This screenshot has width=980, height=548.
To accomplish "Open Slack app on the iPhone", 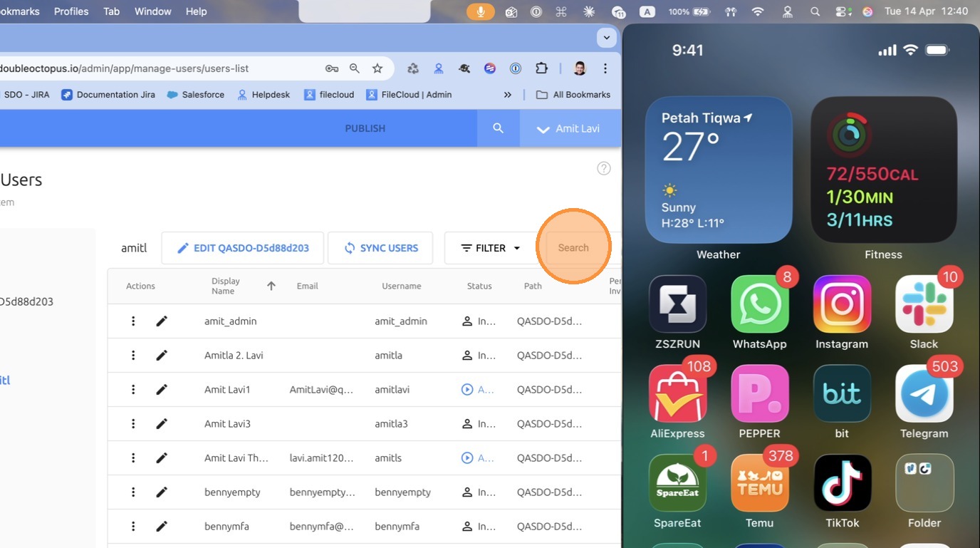I will click(x=924, y=304).
